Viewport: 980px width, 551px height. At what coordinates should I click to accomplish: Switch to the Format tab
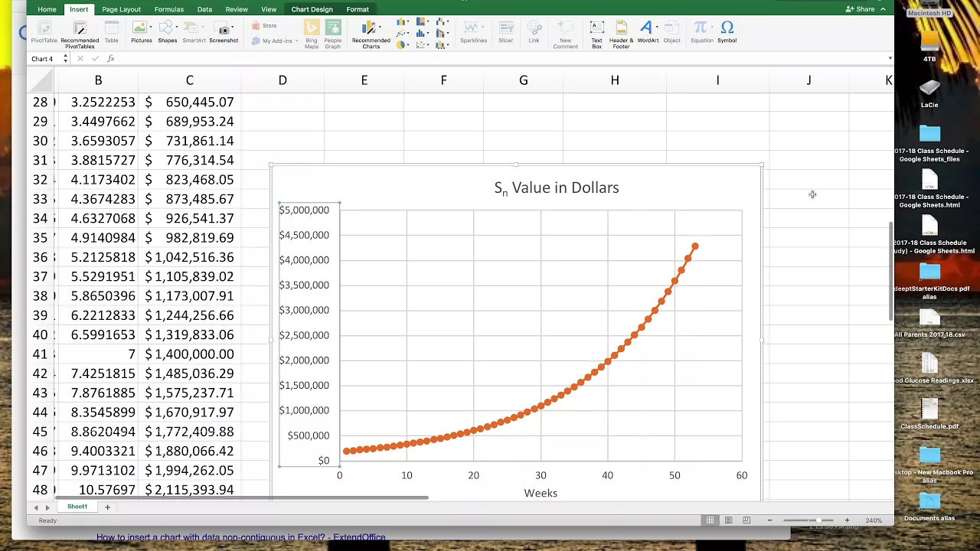click(x=358, y=9)
